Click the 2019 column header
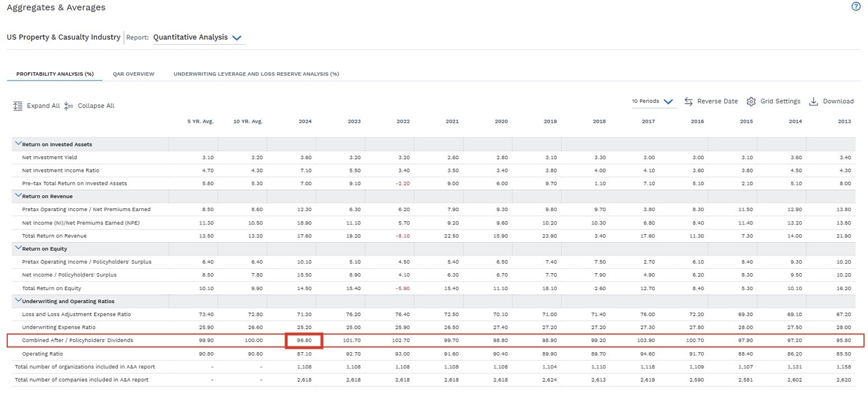This screenshot has width=868, height=397. coord(550,122)
